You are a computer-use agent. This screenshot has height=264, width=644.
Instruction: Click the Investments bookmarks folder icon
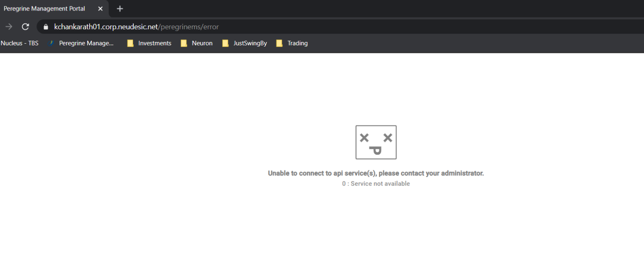[x=130, y=43]
